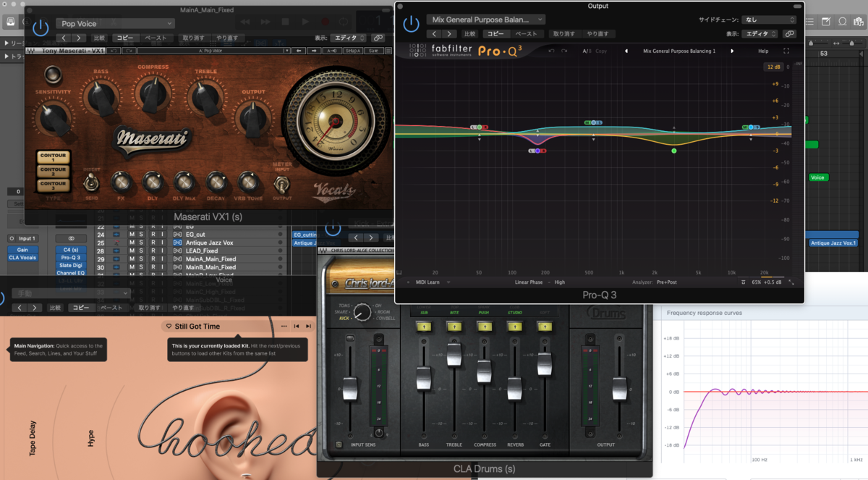Open Linear Phase processing mode menu
Screen dimensions: 868x480
(529, 282)
